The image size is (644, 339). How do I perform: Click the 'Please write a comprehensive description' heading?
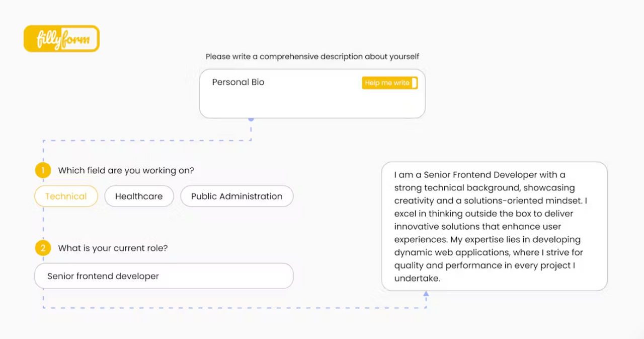(312, 56)
